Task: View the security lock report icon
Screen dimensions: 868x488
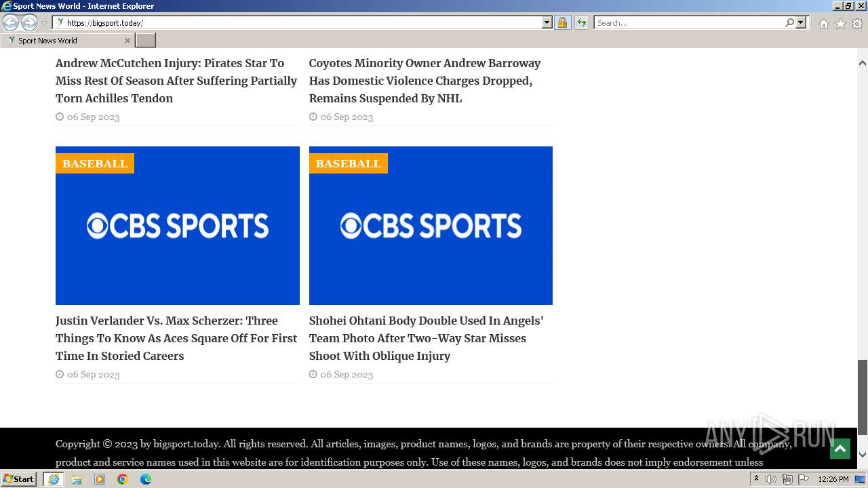Action: click(x=562, y=23)
